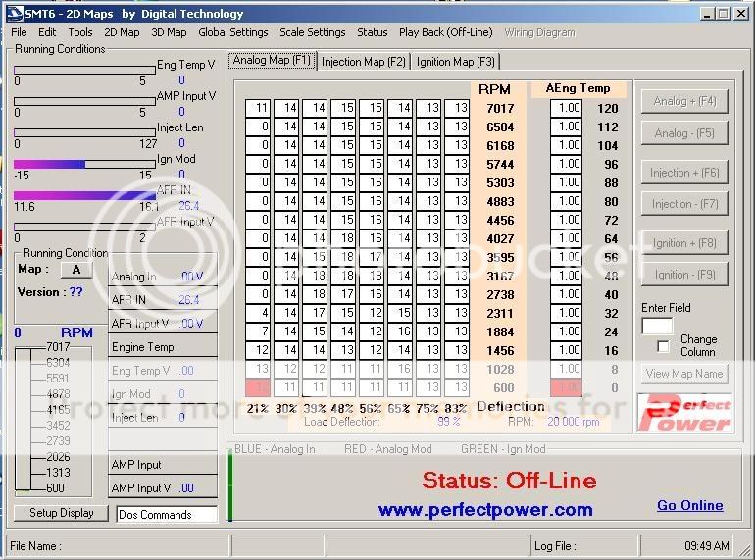The width and height of the screenshot is (755, 560).
Task: Click the Dos Commands input field
Action: (x=167, y=514)
